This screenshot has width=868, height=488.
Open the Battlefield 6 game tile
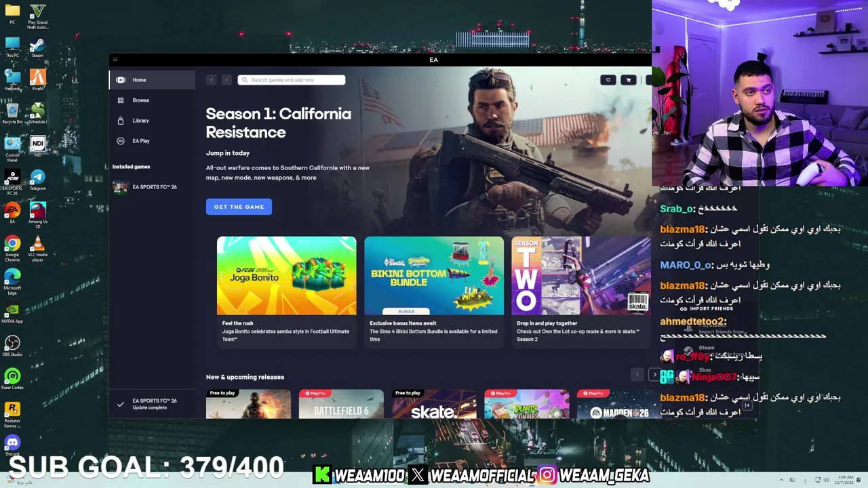(x=341, y=404)
